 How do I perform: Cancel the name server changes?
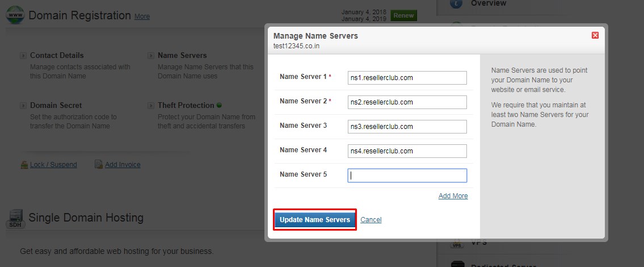pyautogui.click(x=371, y=220)
